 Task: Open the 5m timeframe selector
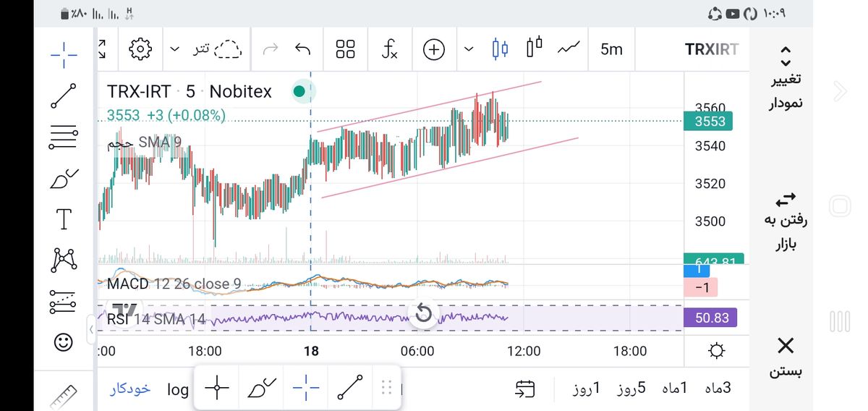[611, 49]
